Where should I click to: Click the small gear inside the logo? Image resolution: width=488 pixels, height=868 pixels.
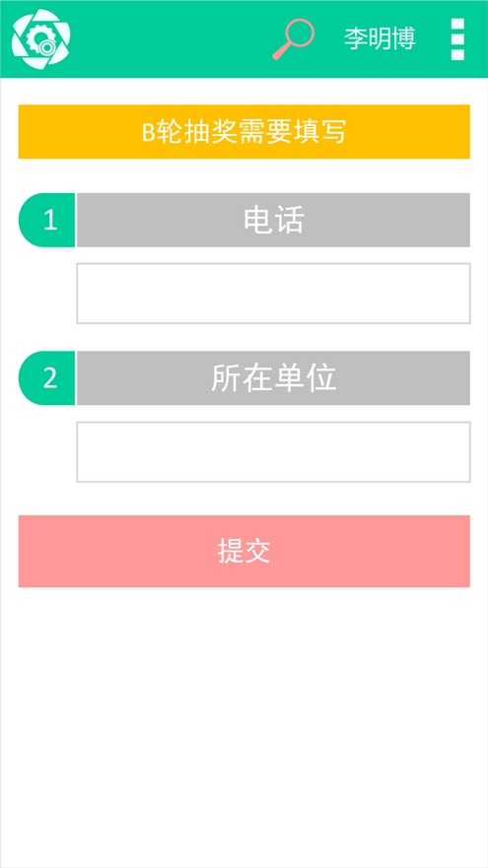tap(39, 39)
